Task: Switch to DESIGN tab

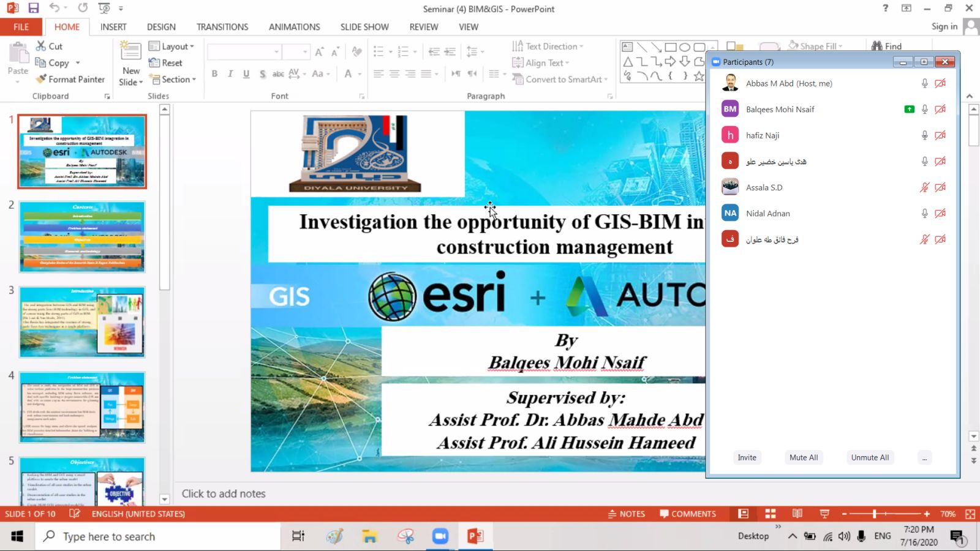Action: 161,27
